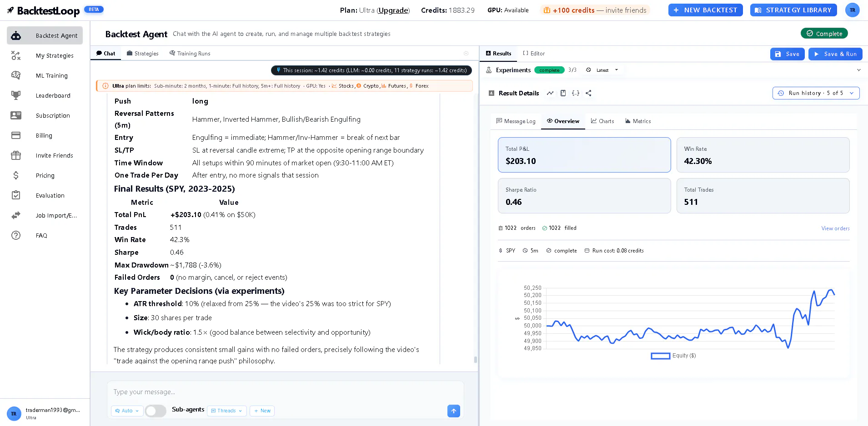Viewport: 868px width, 426px height.
Task: Select the Sharpe Ratio card
Action: [x=584, y=196]
